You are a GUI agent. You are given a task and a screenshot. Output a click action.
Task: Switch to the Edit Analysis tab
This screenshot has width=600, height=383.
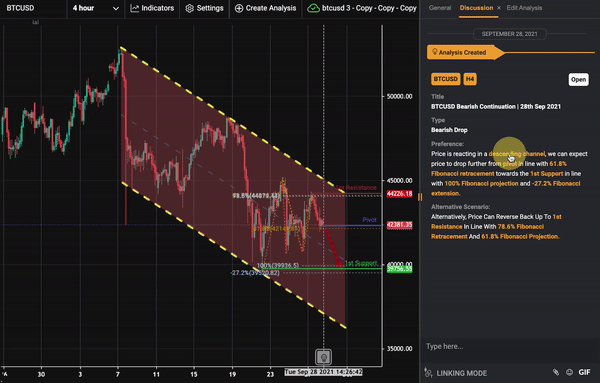(524, 8)
